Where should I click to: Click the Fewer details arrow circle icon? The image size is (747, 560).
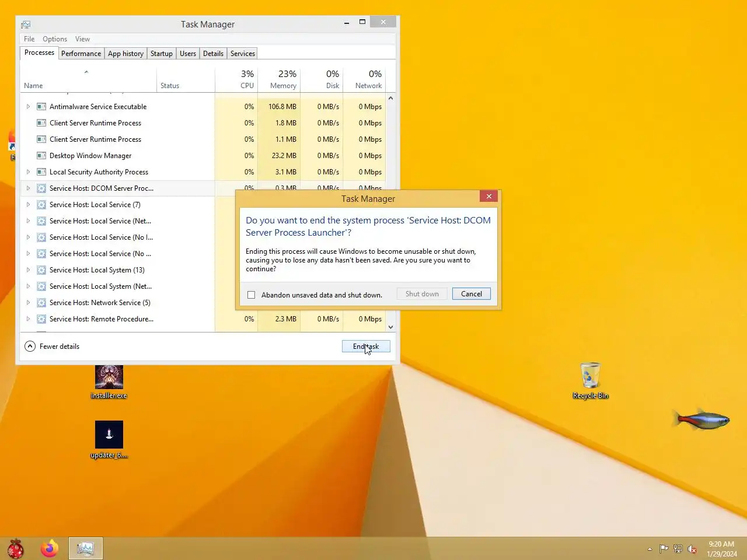tap(30, 346)
